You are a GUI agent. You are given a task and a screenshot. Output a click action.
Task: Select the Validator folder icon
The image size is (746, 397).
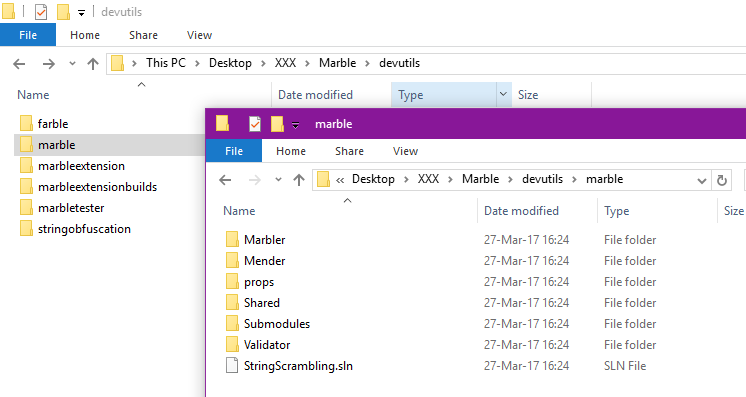click(232, 345)
